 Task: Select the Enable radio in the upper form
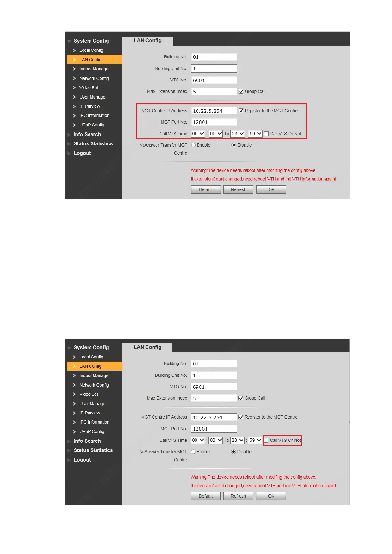[193, 145]
